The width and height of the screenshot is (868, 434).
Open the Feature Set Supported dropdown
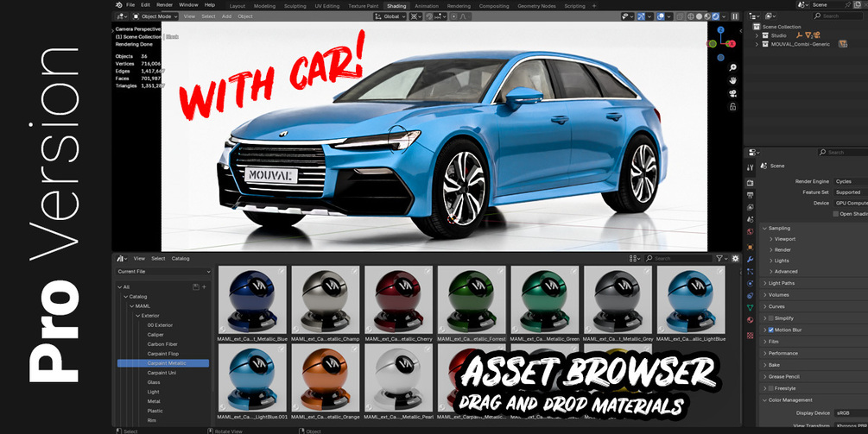coord(850,192)
